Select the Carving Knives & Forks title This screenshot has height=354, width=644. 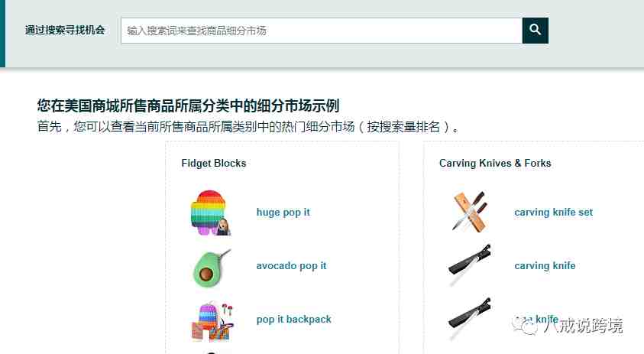(495, 163)
